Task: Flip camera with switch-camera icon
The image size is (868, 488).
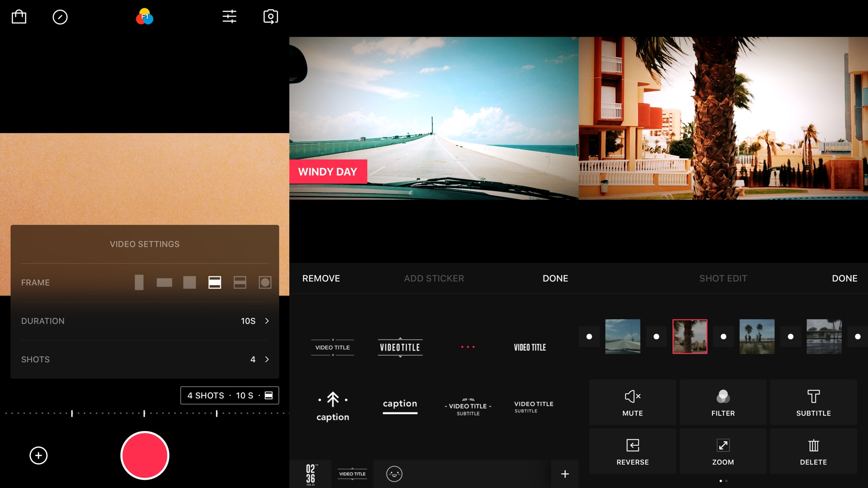Action: [x=271, y=17]
